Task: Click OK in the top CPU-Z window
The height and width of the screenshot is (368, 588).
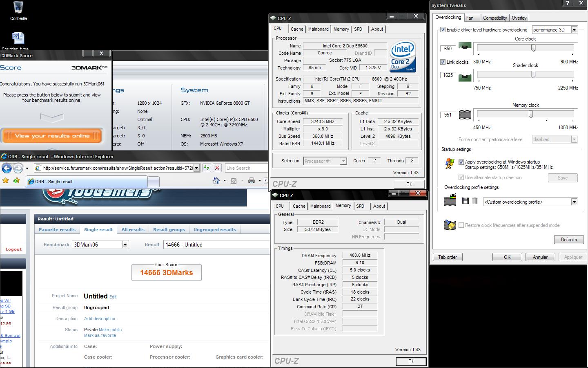Action: pos(409,184)
